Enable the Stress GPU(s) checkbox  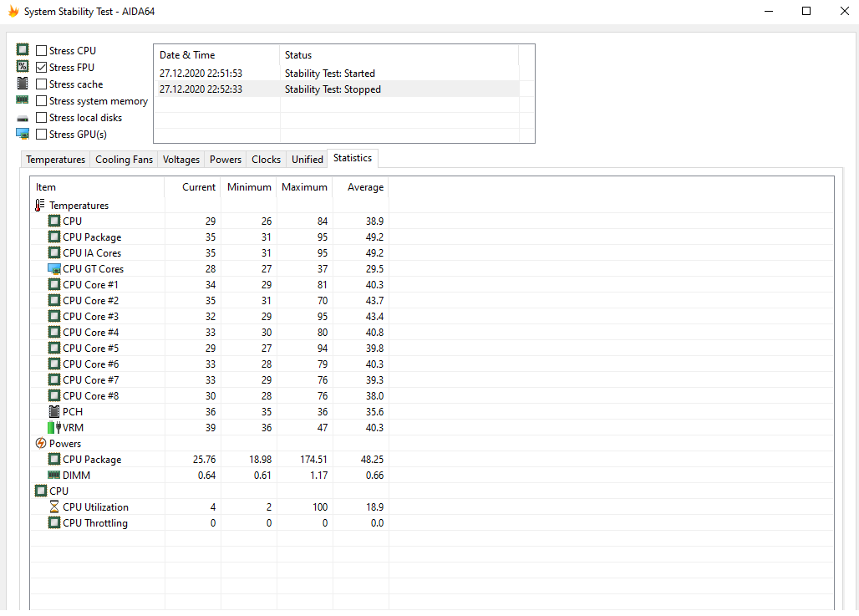click(x=41, y=135)
